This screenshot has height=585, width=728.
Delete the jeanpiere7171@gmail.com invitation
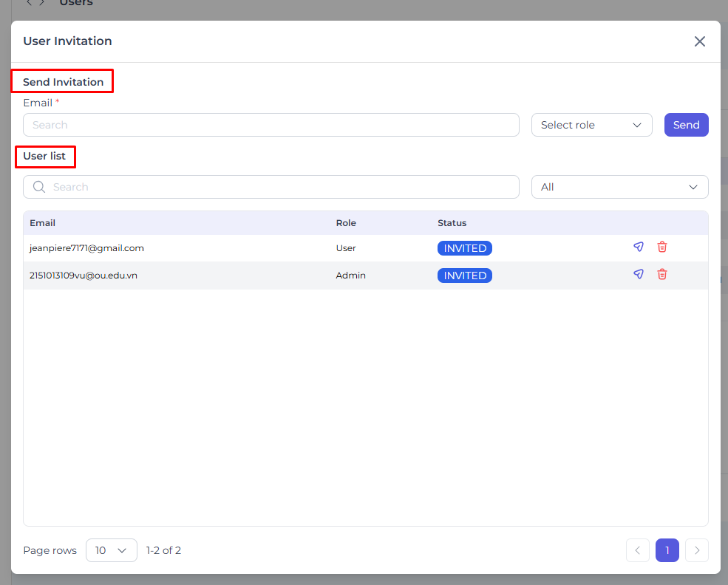(662, 247)
